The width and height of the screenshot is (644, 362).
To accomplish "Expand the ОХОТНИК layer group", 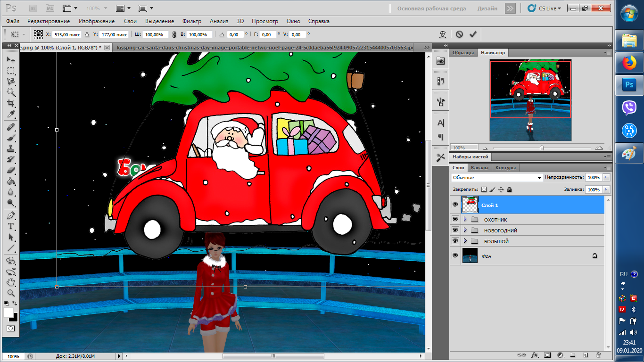I will point(465,220).
